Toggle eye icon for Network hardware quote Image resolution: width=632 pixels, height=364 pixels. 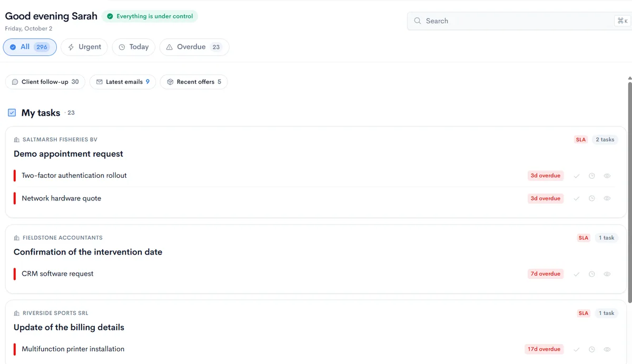(x=607, y=198)
